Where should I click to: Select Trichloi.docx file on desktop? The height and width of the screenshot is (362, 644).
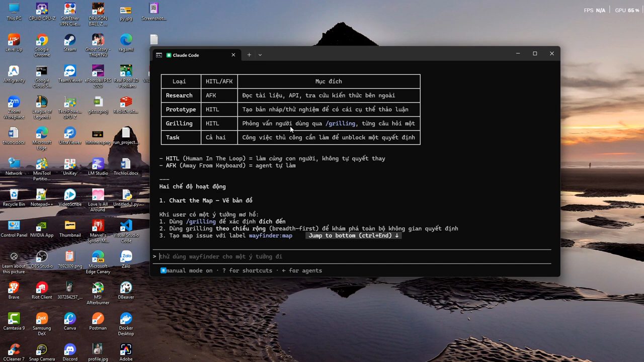pos(126,167)
